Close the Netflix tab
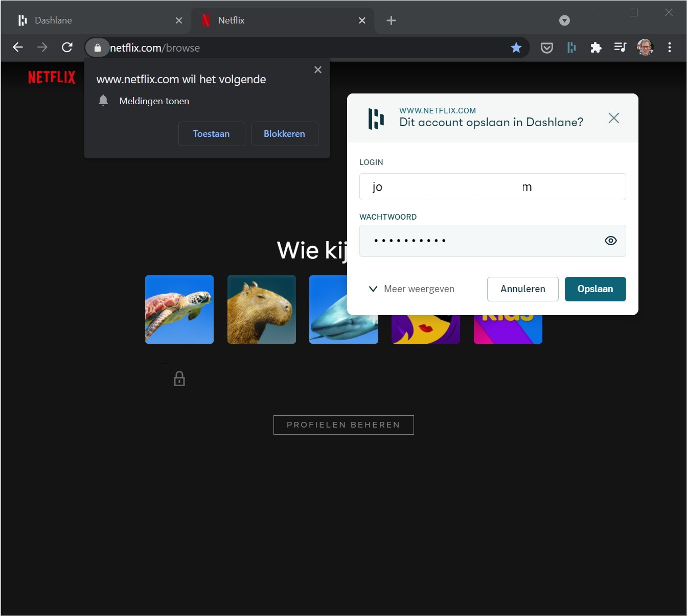 [x=362, y=20]
